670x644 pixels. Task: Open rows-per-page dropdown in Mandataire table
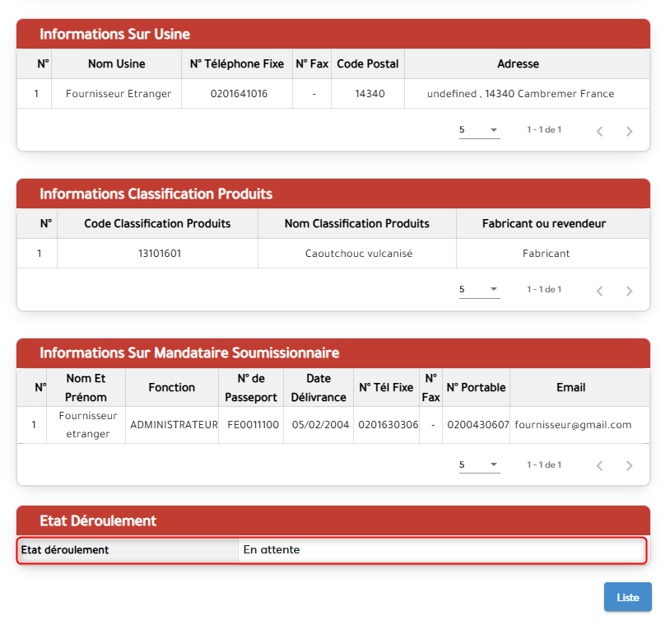tap(479, 465)
